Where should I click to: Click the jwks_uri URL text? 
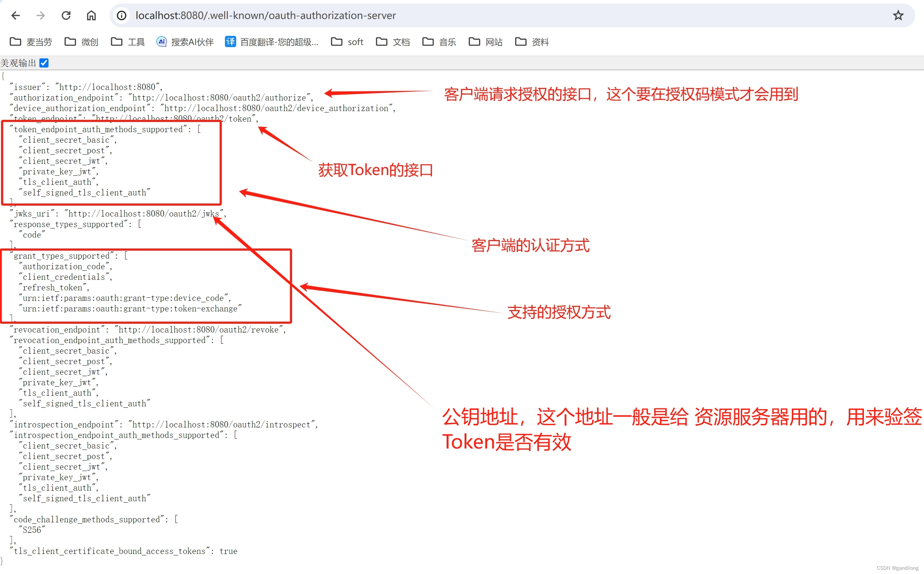pos(144,214)
